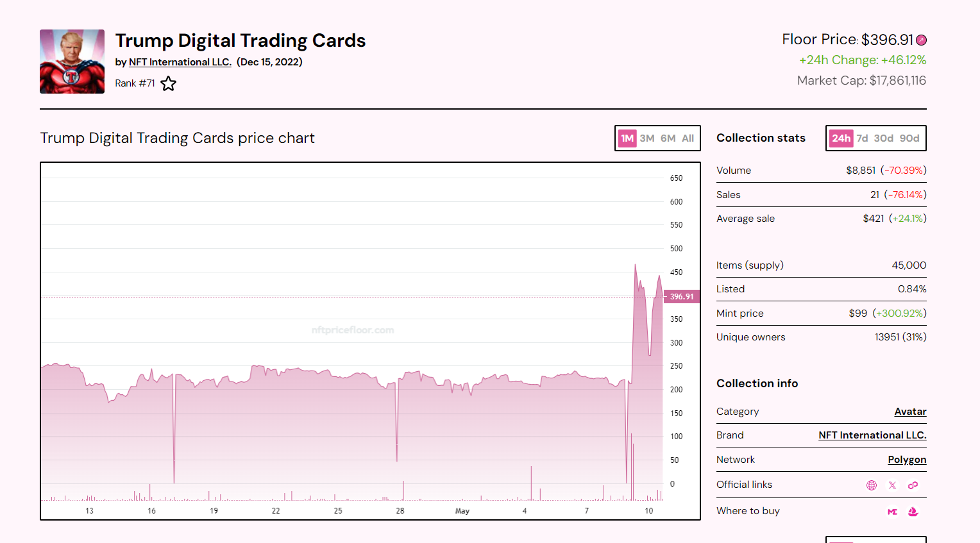Open the official X (Twitter) link icon
Viewport: 980px width, 543px height.
pyautogui.click(x=892, y=485)
